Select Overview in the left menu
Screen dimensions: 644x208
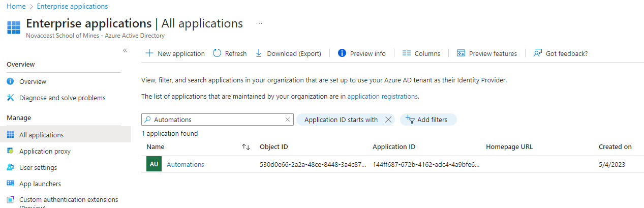(x=33, y=81)
